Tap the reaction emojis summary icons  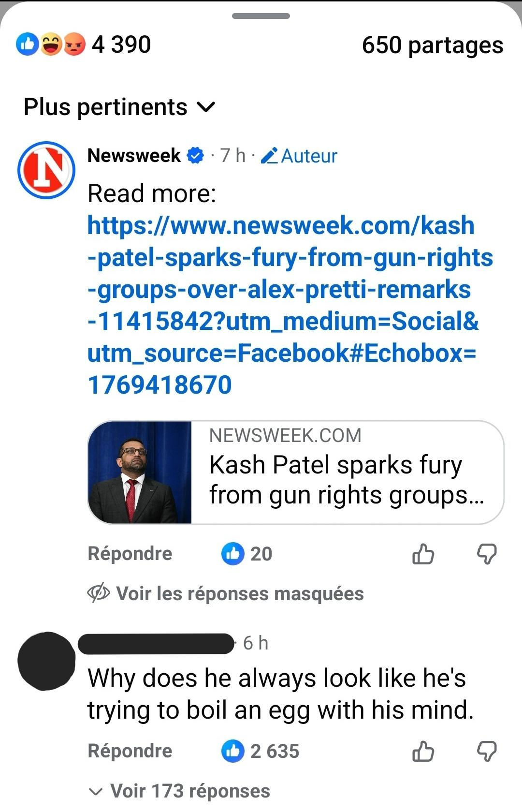pos(51,45)
